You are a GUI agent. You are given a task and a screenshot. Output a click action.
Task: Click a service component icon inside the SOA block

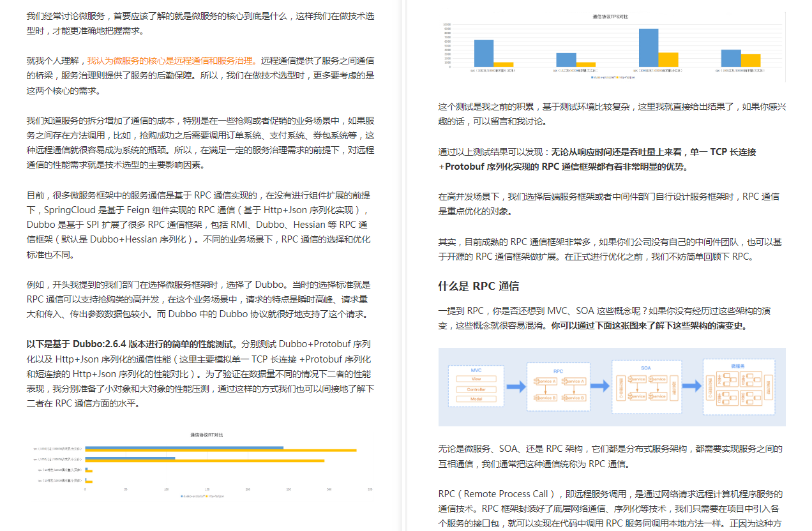(636, 379)
